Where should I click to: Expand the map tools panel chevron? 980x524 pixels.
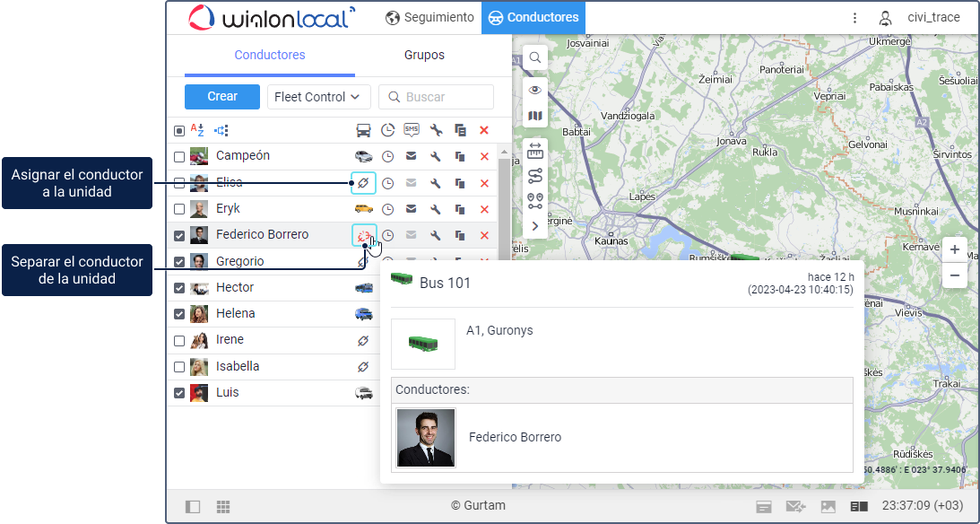(535, 226)
